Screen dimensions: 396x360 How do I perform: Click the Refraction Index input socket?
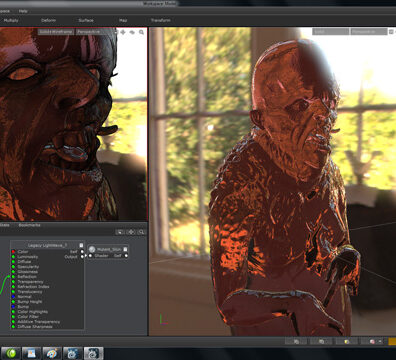13,287
